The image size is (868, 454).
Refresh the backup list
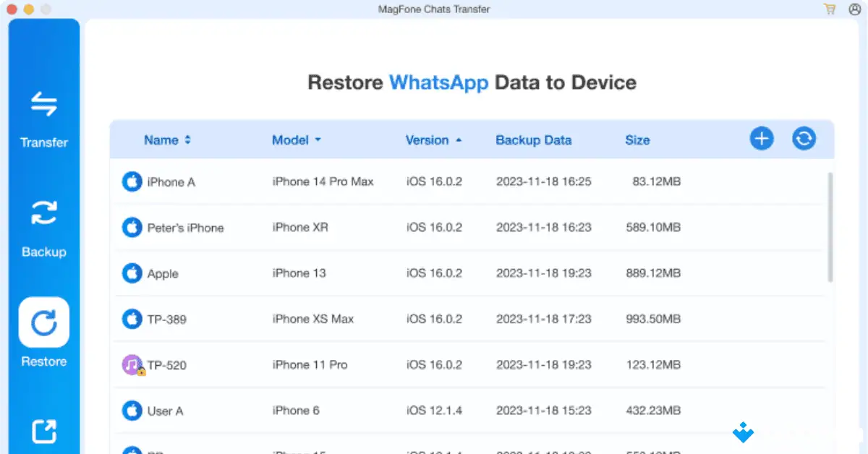click(804, 139)
